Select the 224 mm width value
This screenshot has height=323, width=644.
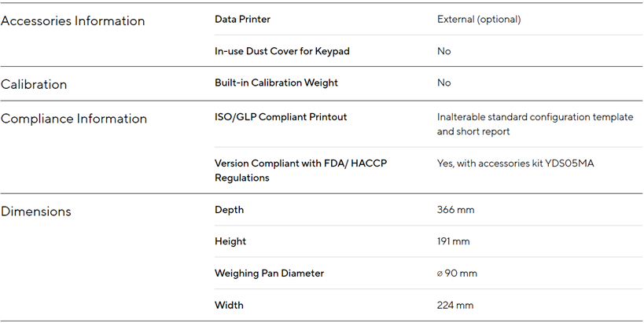[x=456, y=305]
